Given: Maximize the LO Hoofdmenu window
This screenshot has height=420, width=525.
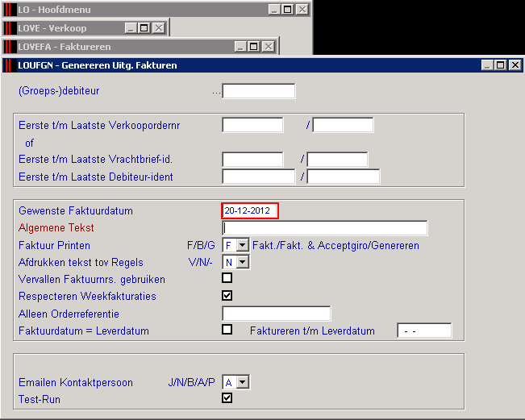Looking at the screenshot, I should pos(288,10).
